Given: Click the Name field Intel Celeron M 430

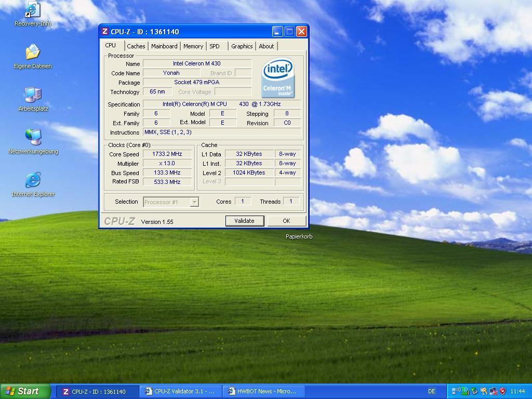Looking at the screenshot, I should pos(197,63).
